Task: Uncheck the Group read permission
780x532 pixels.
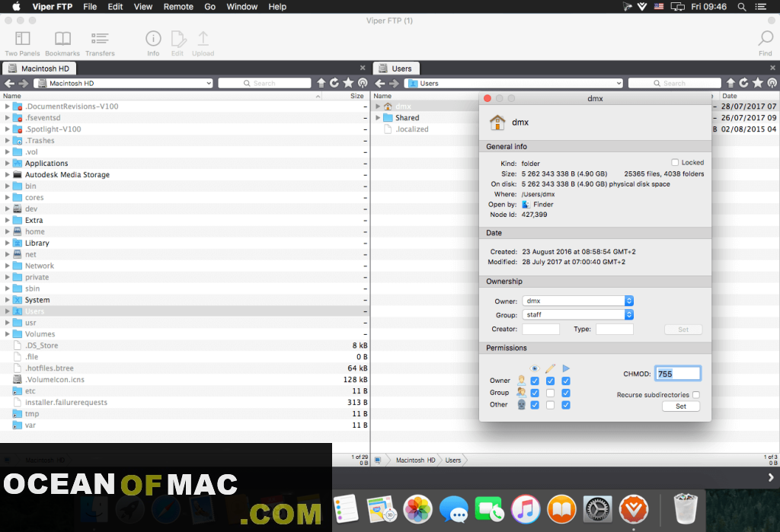Action: [x=535, y=393]
